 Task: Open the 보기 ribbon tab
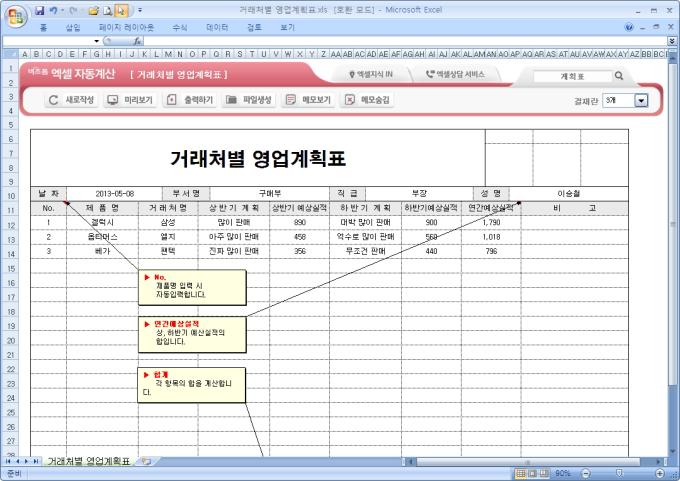(287, 27)
